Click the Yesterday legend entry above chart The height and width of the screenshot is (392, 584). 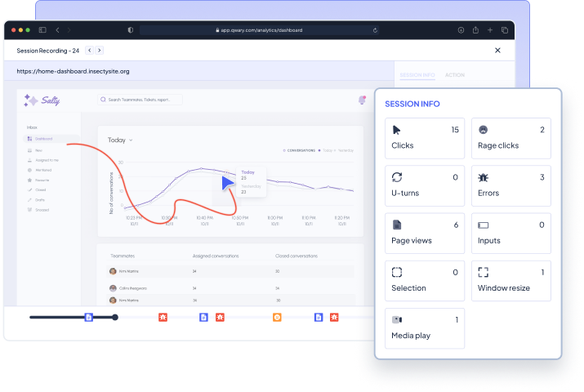344,150
